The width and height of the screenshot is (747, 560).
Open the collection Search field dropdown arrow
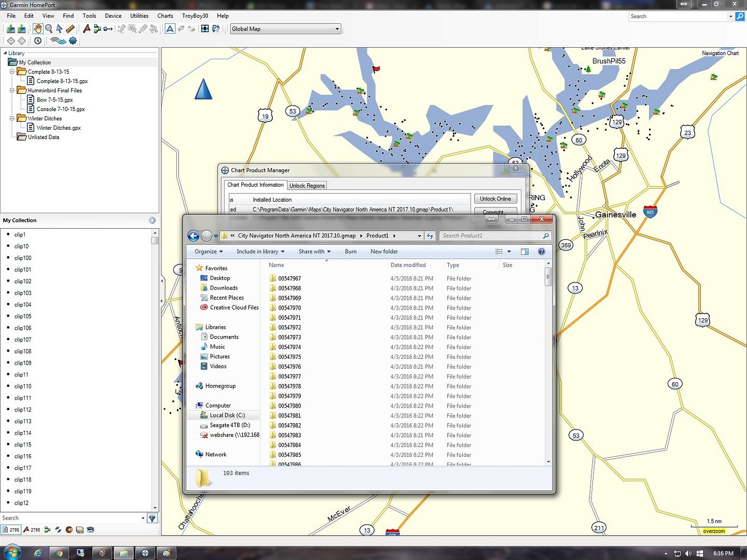[143, 518]
